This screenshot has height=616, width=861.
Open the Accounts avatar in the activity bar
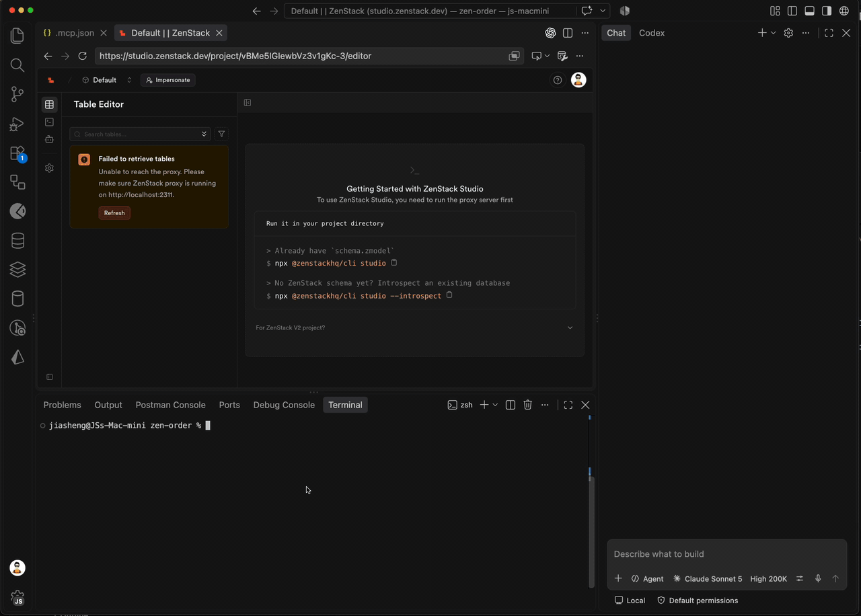coord(17,568)
